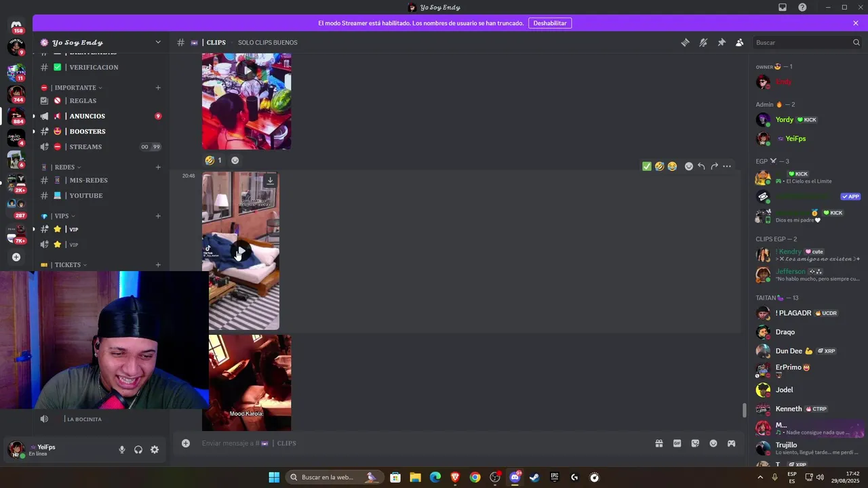
Task: Open pinned messages in CLIPS channel
Action: point(722,42)
